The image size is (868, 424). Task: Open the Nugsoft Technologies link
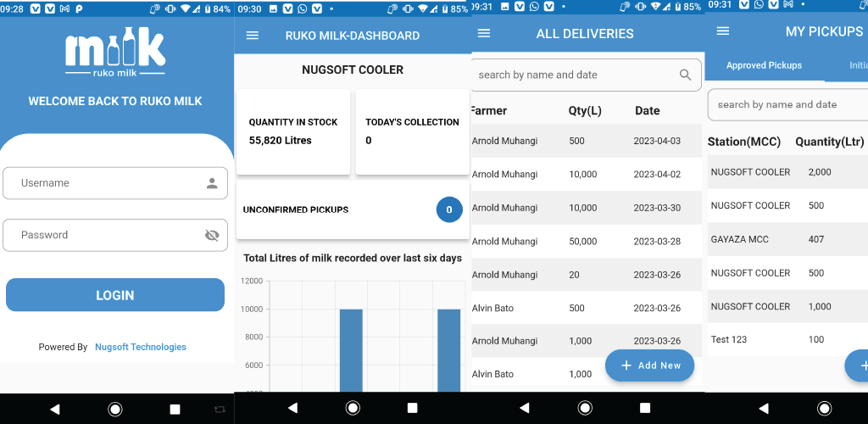[141, 347]
